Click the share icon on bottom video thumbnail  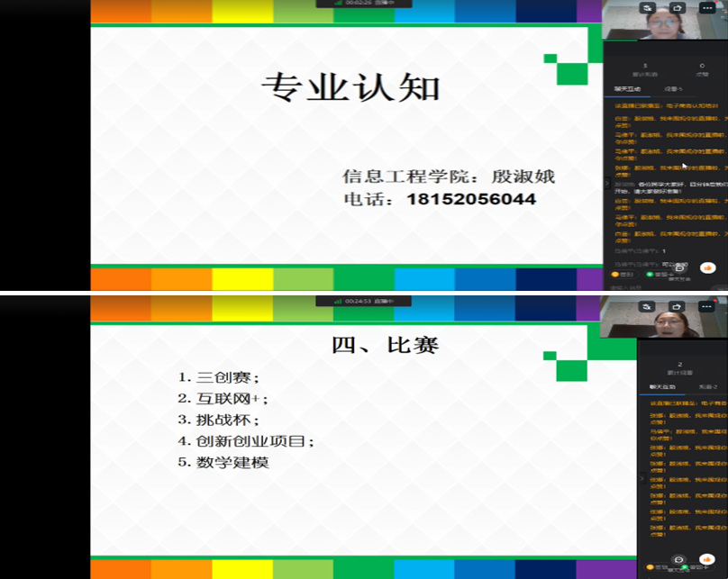(x=677, y=306)
